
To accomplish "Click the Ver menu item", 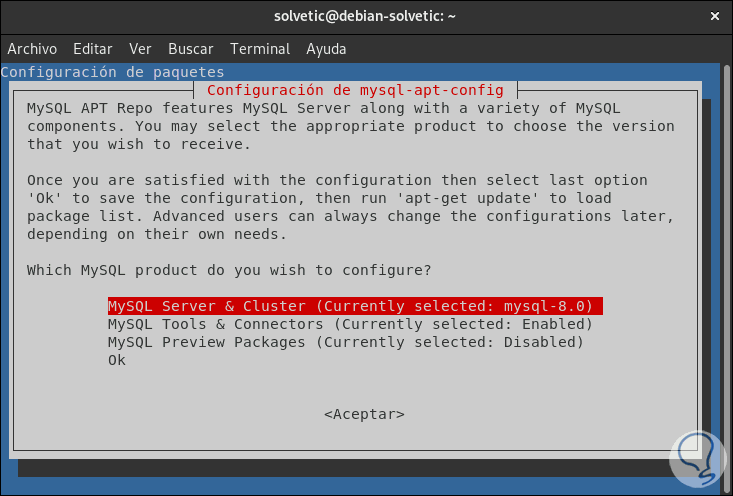I will (x=140, y=49).
